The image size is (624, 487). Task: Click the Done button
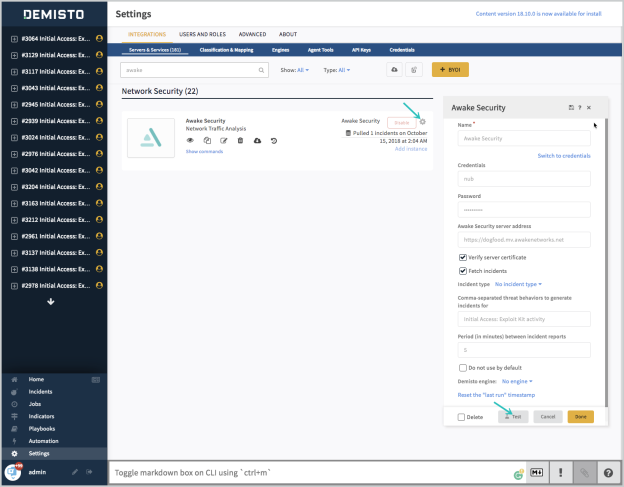(581, 417)
